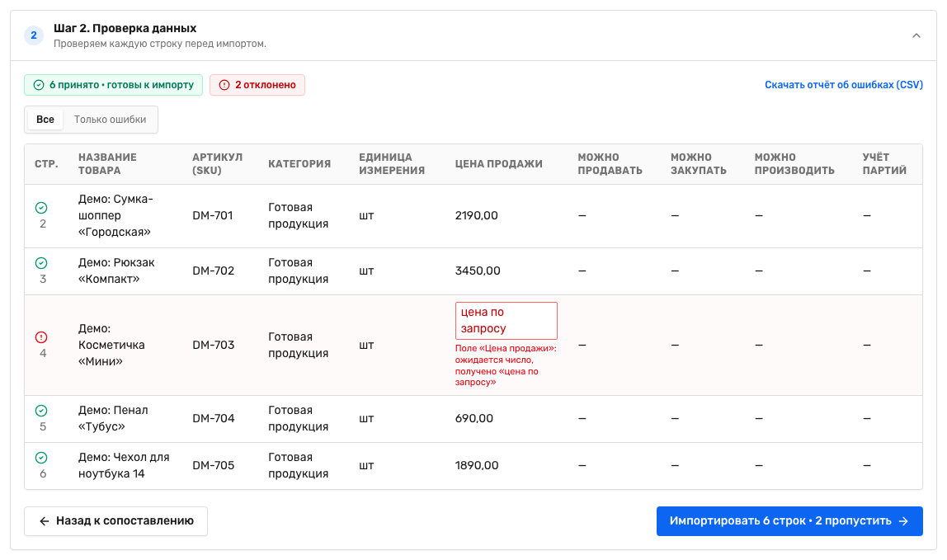Image resolution: width=947 pixels, height=560 pixels.
Task: Click the category cell in the DM-701 row
Action: 299,215
